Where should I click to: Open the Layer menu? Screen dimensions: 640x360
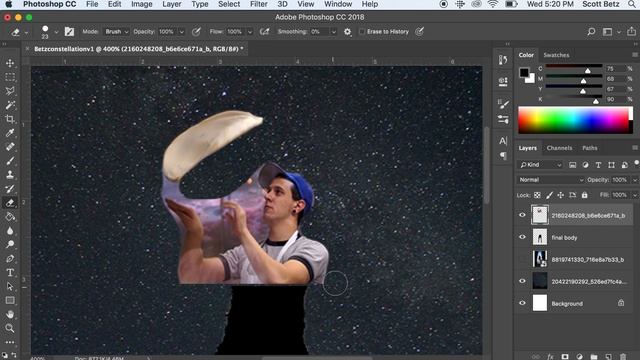(171, 4)
